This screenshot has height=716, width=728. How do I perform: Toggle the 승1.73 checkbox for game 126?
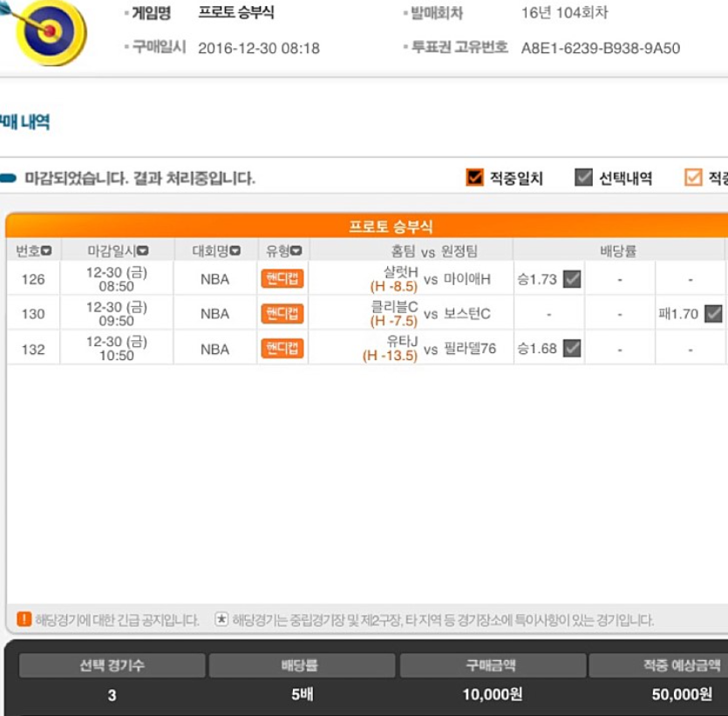coord(572,279)
